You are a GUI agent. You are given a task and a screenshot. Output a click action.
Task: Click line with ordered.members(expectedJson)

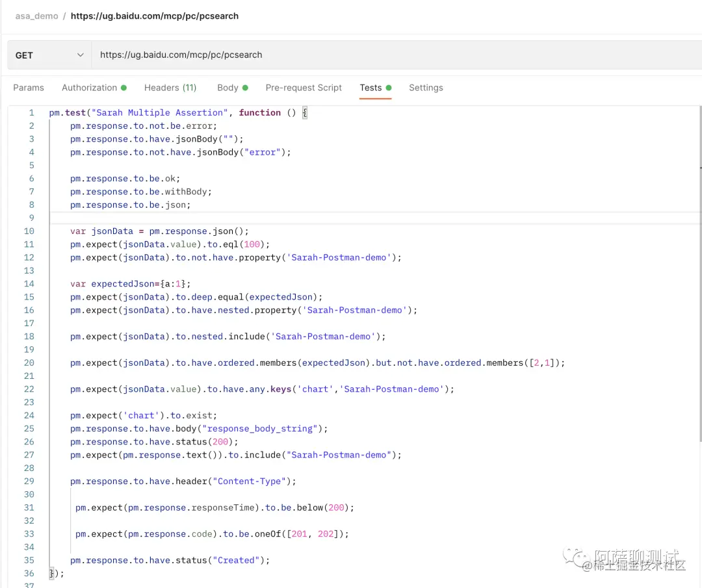[x=317, y=363]
